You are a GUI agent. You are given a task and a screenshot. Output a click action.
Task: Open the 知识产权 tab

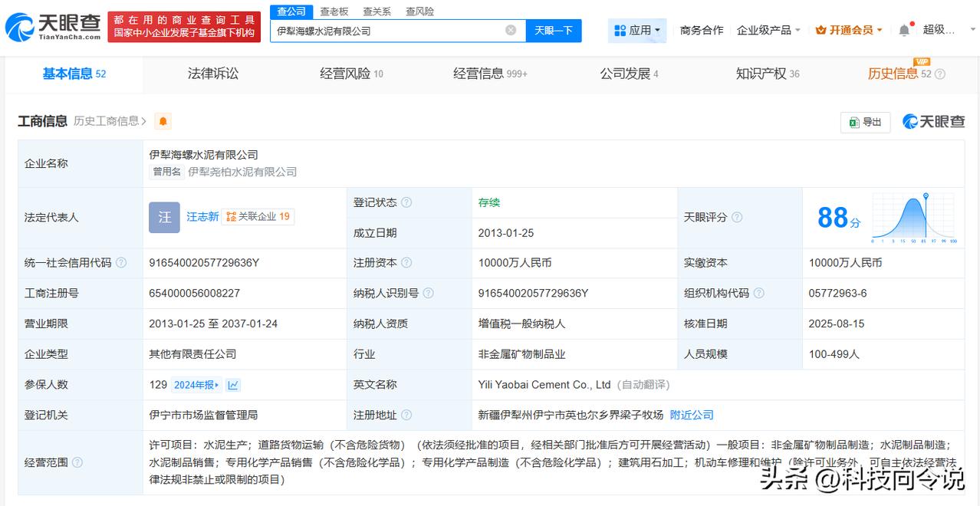[768, 74]
